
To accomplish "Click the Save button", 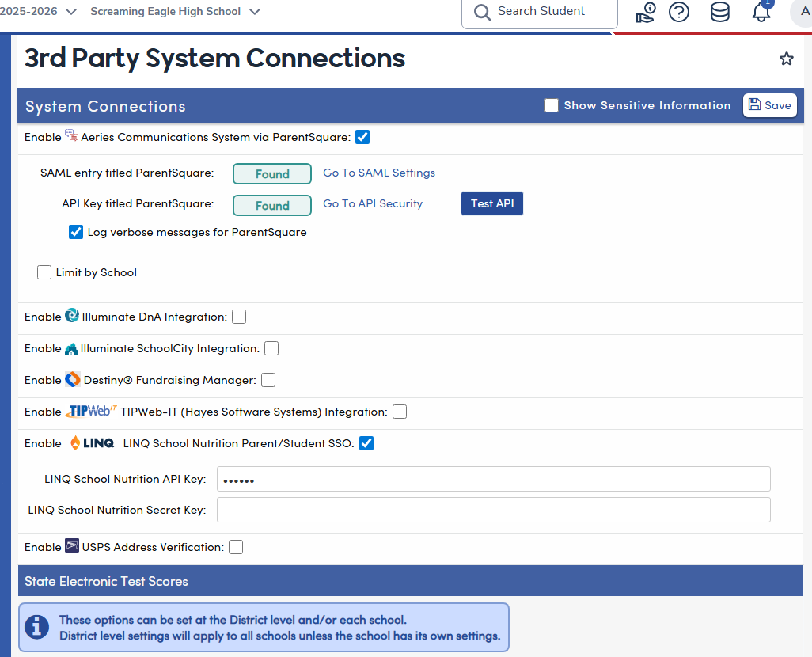I will pyautogui.click(x=769, y=105).
